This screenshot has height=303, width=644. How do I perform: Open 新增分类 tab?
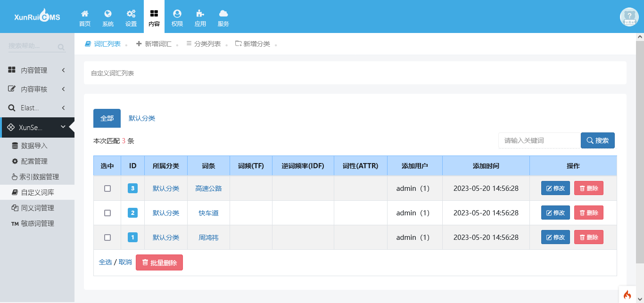click(x=253, y=44)
